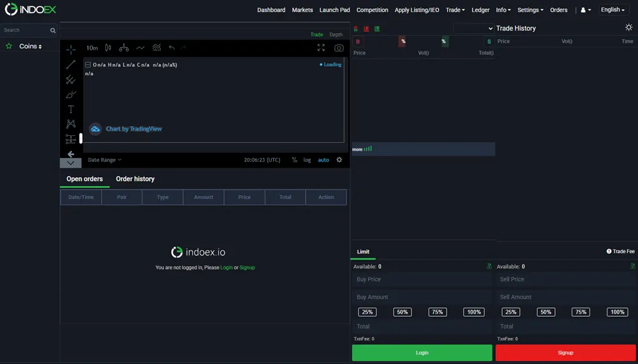
Task: Sort the Coins list
Action: [31, 47]
